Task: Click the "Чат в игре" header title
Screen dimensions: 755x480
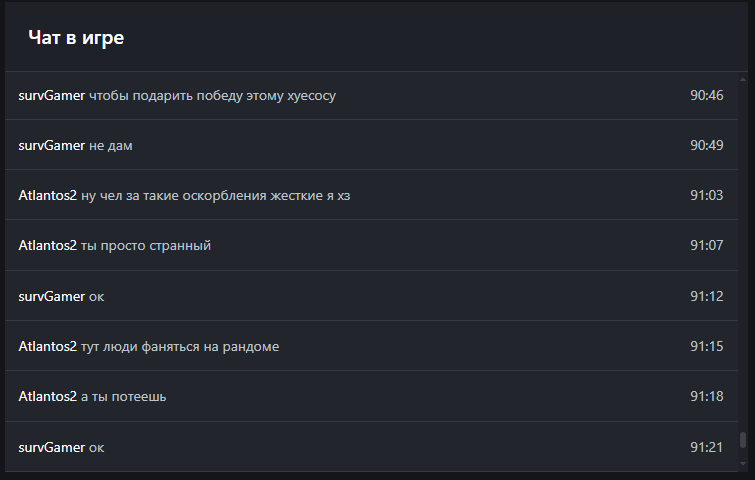Action: 76,38
